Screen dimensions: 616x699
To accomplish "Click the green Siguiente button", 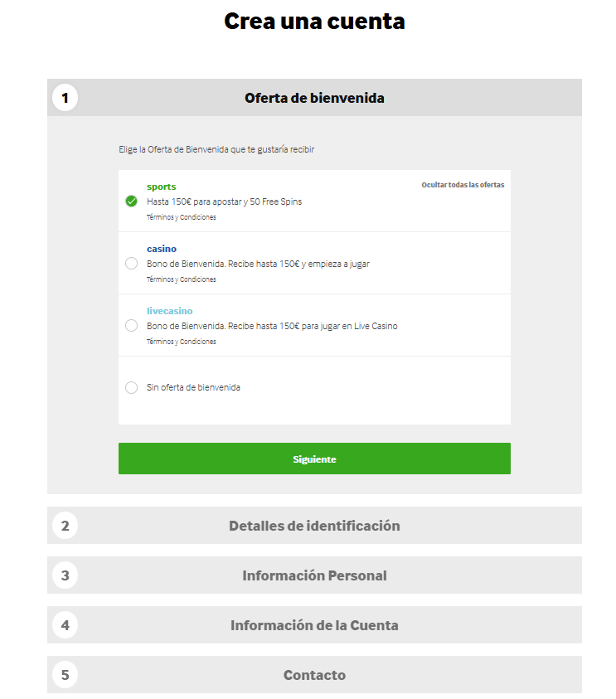I will 314,459.
